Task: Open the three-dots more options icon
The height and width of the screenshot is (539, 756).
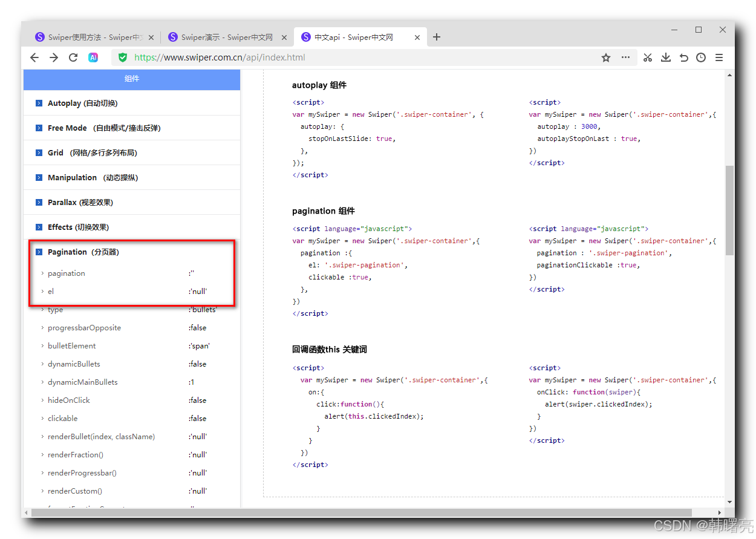Action: tap(625, 57)
